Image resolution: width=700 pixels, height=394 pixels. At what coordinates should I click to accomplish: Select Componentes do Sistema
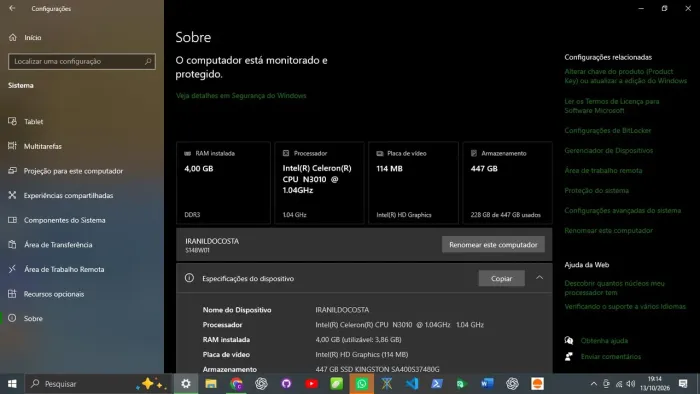tap(65, 220)
